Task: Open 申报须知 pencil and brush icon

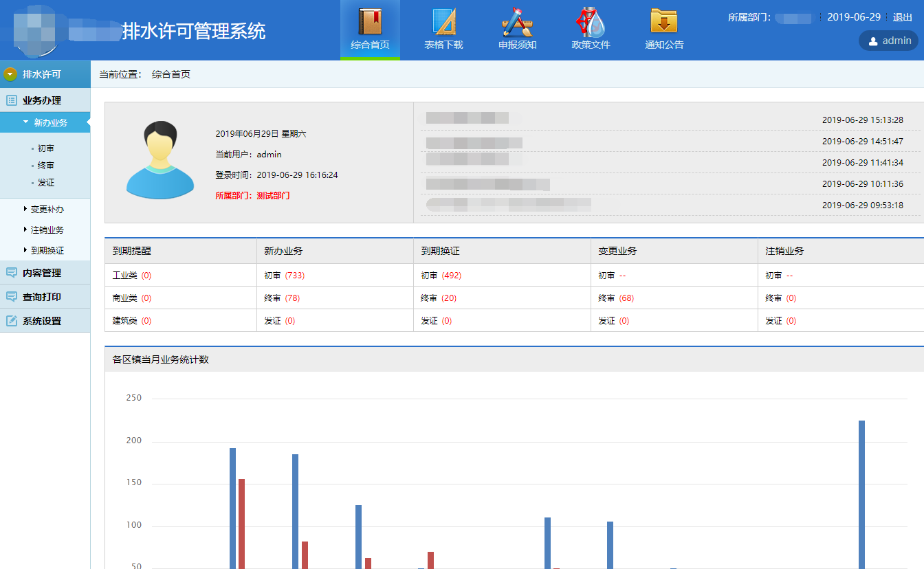Action: click(x=517, y=21)
